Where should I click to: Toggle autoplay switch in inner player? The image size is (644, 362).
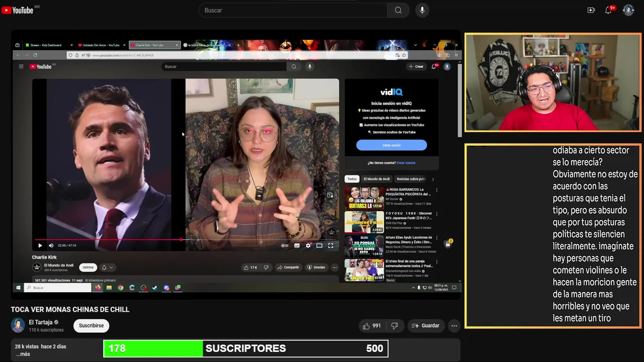(285, 245)
